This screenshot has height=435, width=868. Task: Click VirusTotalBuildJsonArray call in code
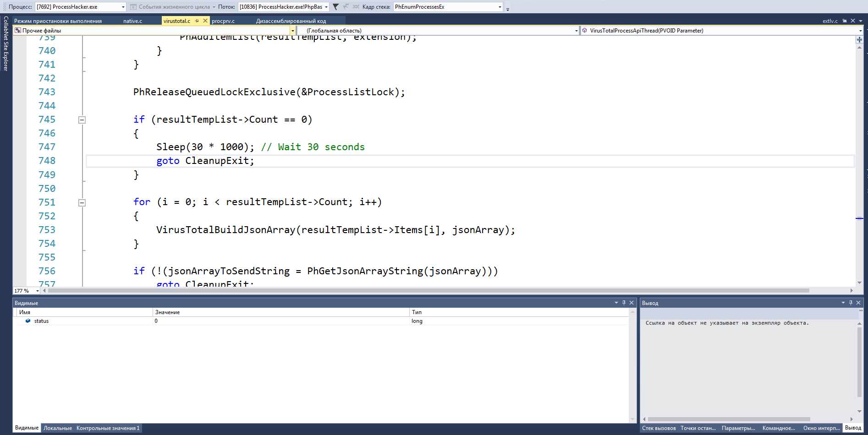click(335, 230)
